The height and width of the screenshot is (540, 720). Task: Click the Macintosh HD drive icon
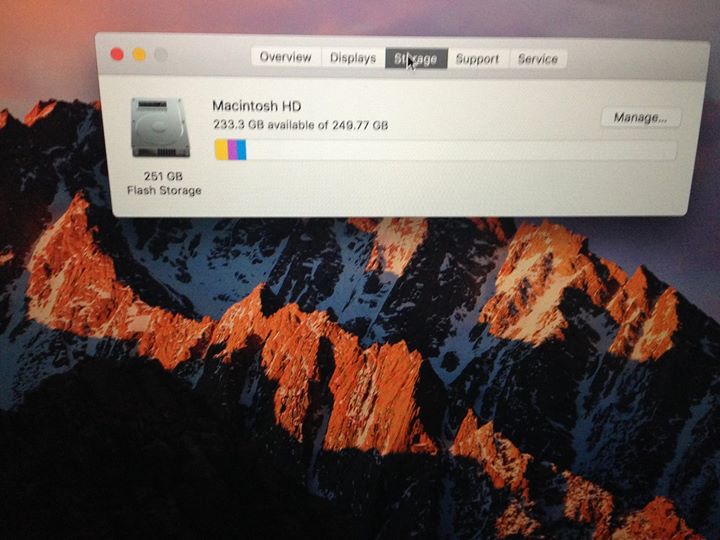click(x=160, y=127)
